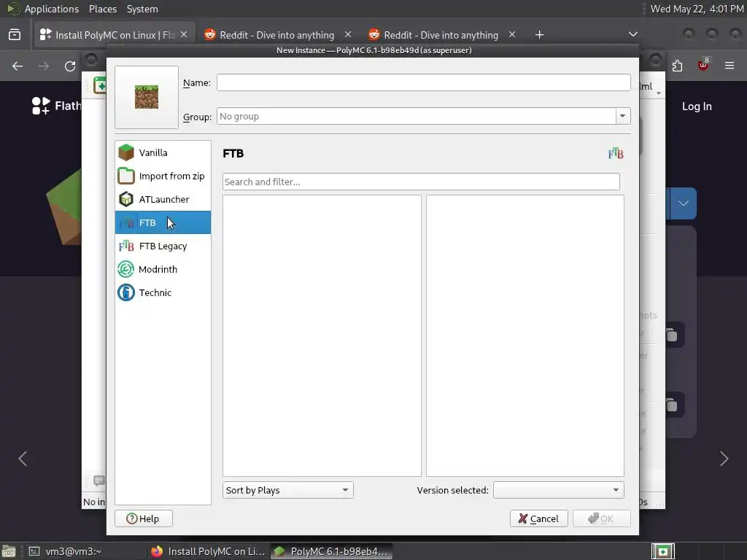The height and width of the screenshot is (560, 747).
Task: Select Technic modpack source
Action: [163, 292]
